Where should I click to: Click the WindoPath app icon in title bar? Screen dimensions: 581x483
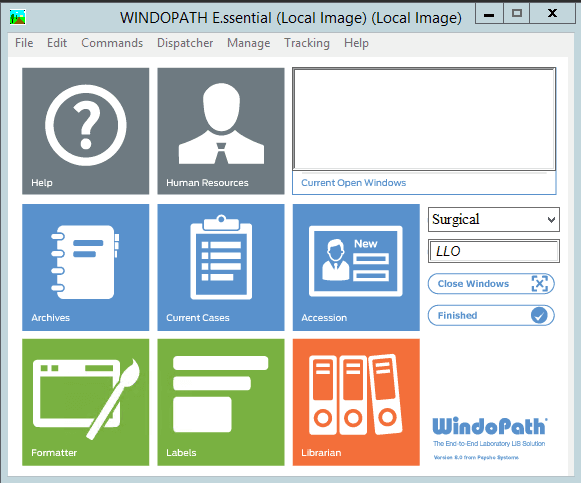(x=18, y=17)
